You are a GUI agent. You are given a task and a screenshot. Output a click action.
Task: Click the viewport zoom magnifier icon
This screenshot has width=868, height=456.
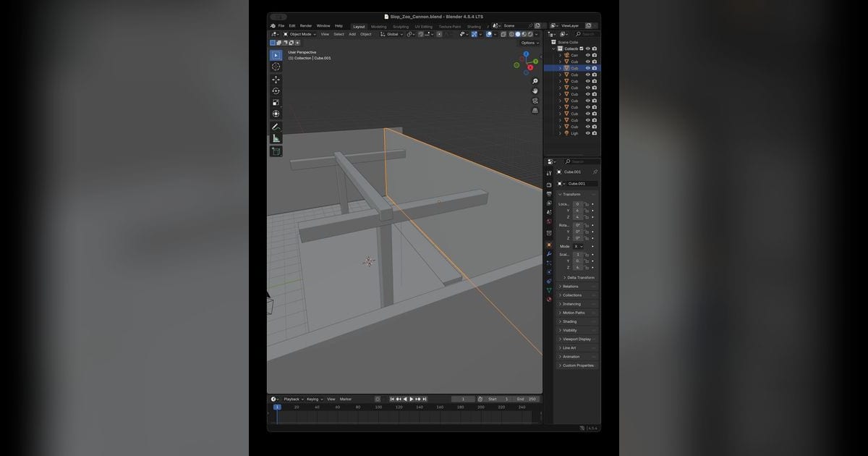pyautogui.click(x=535, y=81)
